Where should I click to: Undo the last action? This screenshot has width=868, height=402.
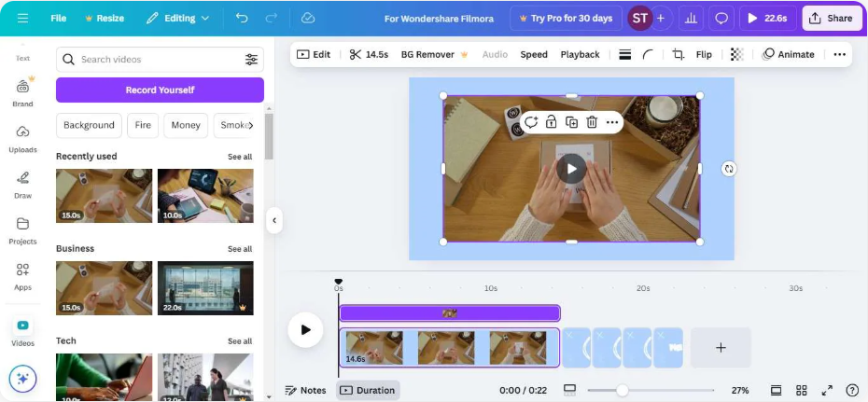tap(242, 19)
